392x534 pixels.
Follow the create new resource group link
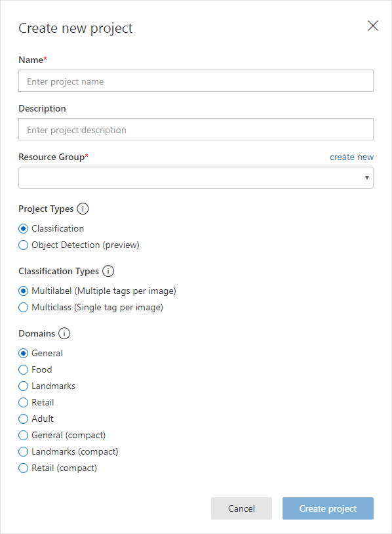(351, 157)
